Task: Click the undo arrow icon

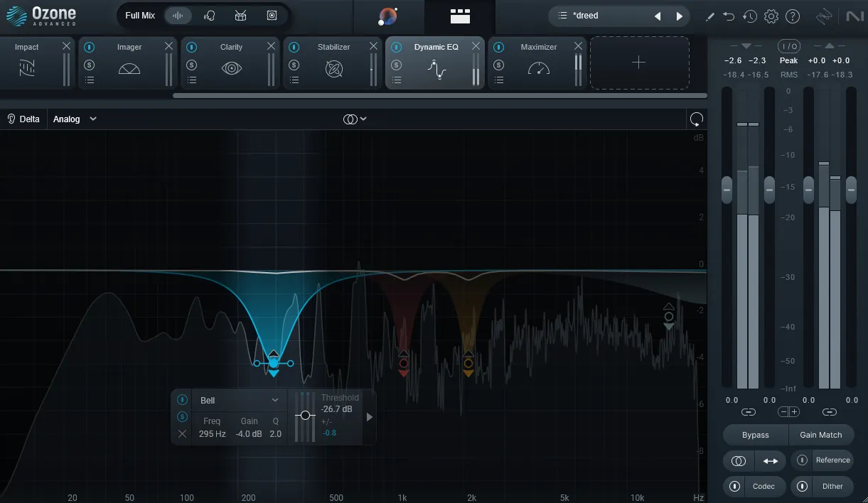Action: coord(729,16)
